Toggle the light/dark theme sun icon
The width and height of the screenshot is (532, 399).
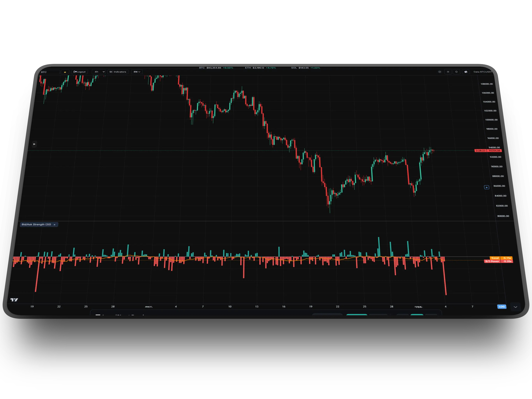point(439,72)
